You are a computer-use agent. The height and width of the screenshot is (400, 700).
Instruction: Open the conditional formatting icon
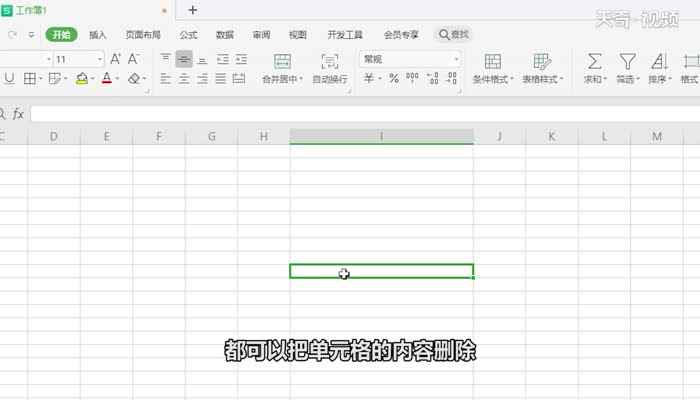[x=493, y=62]
